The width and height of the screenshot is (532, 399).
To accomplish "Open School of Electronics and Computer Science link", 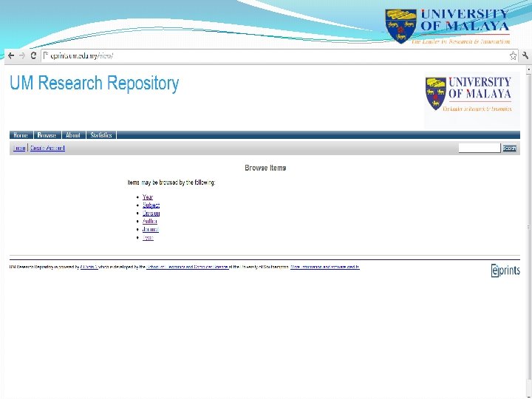I will (187, 267).
